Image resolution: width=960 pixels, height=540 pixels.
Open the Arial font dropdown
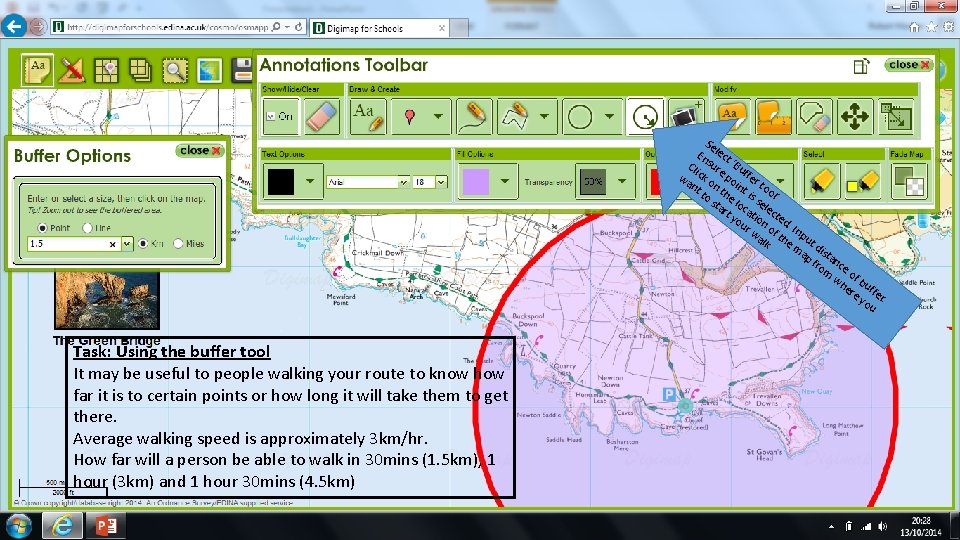(x=403, y=182)
